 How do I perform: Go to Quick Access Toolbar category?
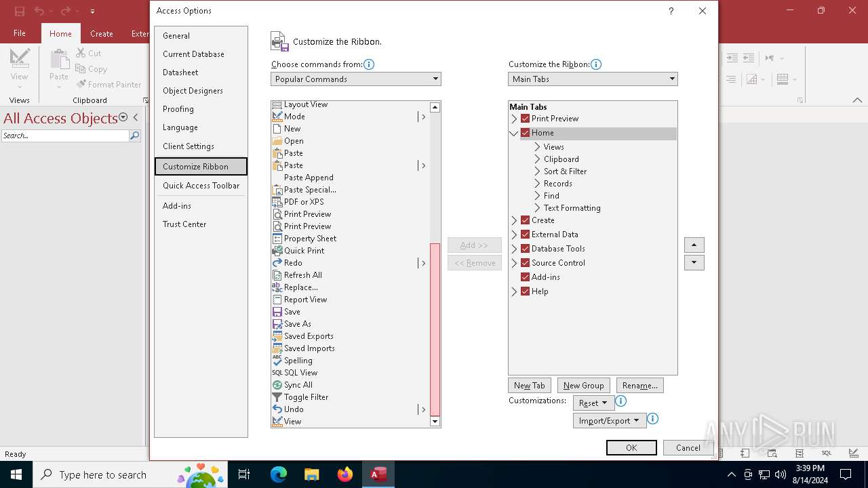201,186
